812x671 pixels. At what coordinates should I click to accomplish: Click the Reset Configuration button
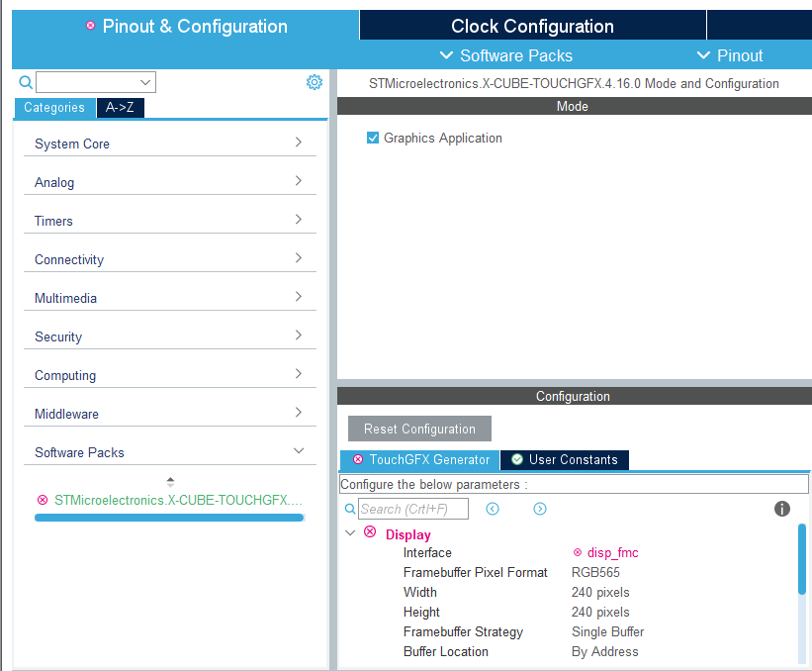pos(419,429)
